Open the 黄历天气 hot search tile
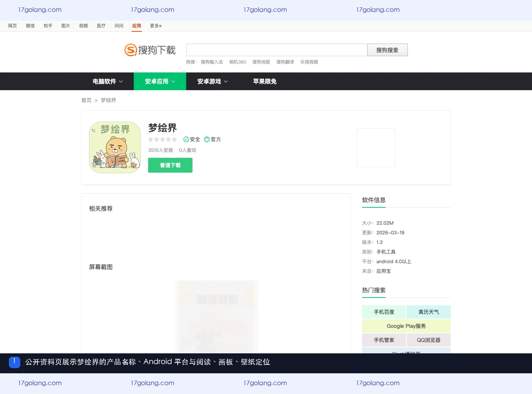This screenshot has height=394, width=532. coord(429,312)
